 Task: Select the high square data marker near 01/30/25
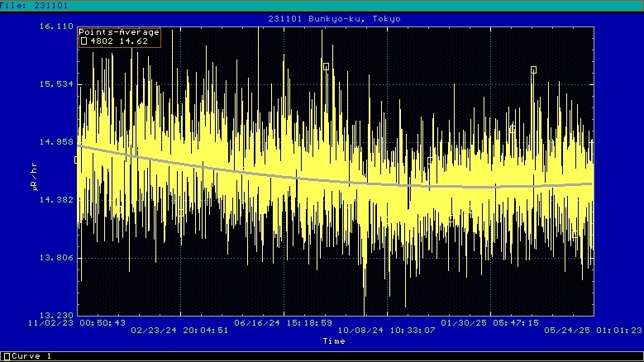[533, 70]
